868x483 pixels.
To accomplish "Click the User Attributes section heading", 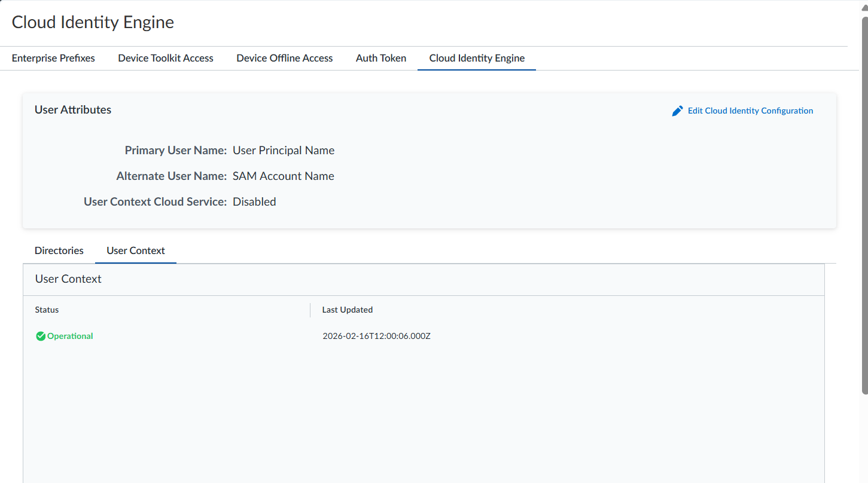I will 73,110.
